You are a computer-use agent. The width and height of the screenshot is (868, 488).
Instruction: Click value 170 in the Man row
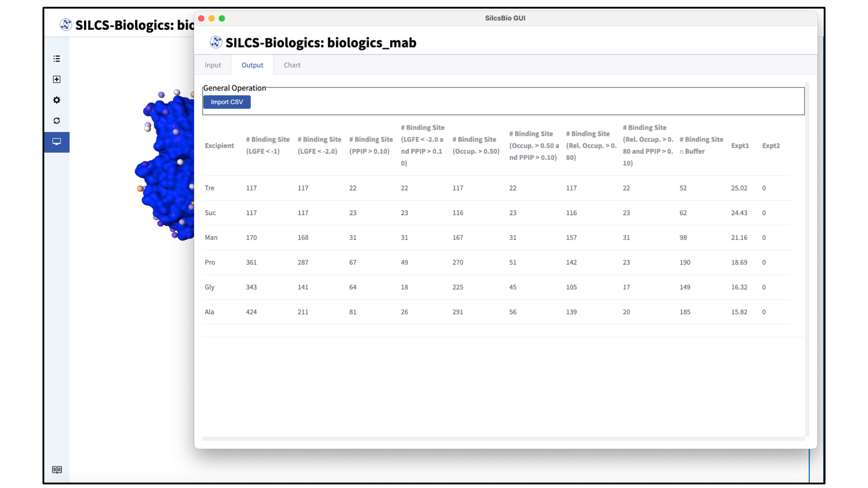tap(251, 238)
